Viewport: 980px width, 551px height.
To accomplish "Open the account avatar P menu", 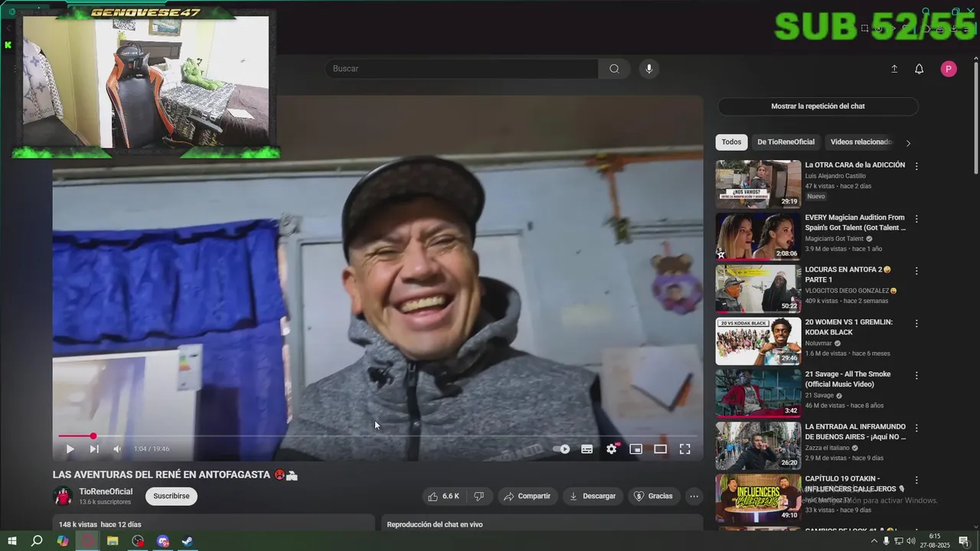I will (x=949, y=69).
